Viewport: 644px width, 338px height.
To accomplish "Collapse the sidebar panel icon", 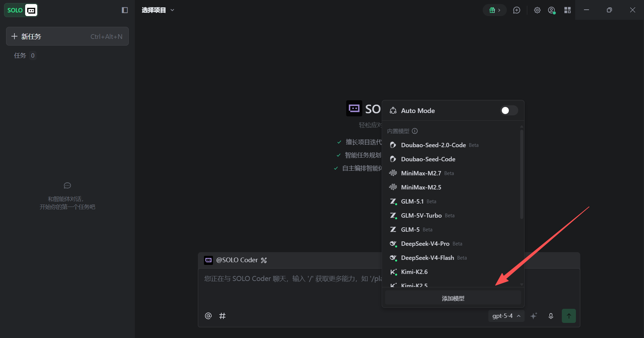I will pyautogui.click(x=125, y=10).
